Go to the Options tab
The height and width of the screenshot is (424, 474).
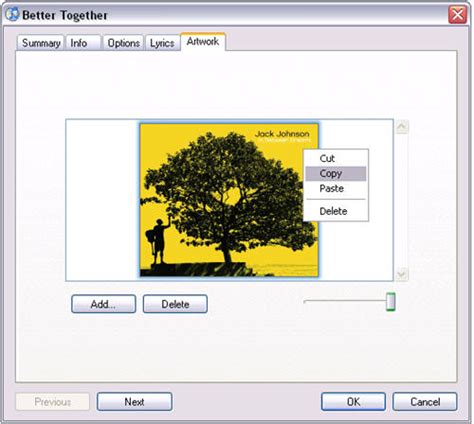tap(123, 43)
